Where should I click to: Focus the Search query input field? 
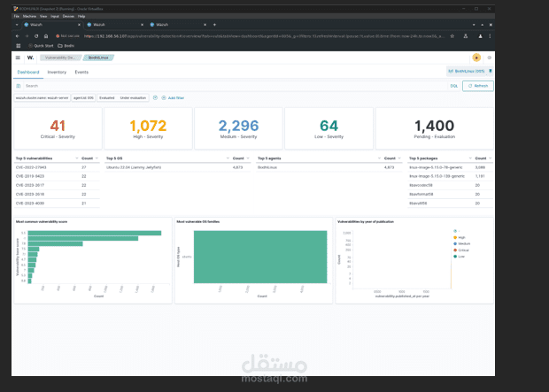pos(236,86)
